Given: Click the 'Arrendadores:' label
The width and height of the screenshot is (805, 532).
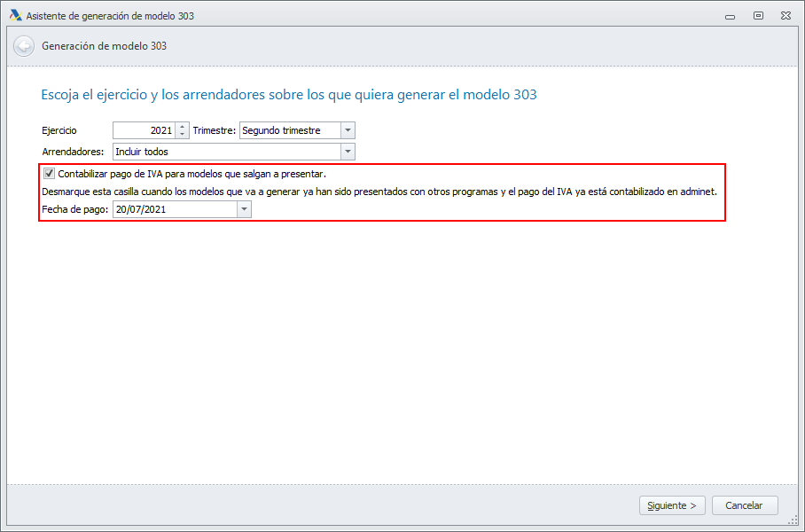Looking at the screenshot, I should [73, 152].
